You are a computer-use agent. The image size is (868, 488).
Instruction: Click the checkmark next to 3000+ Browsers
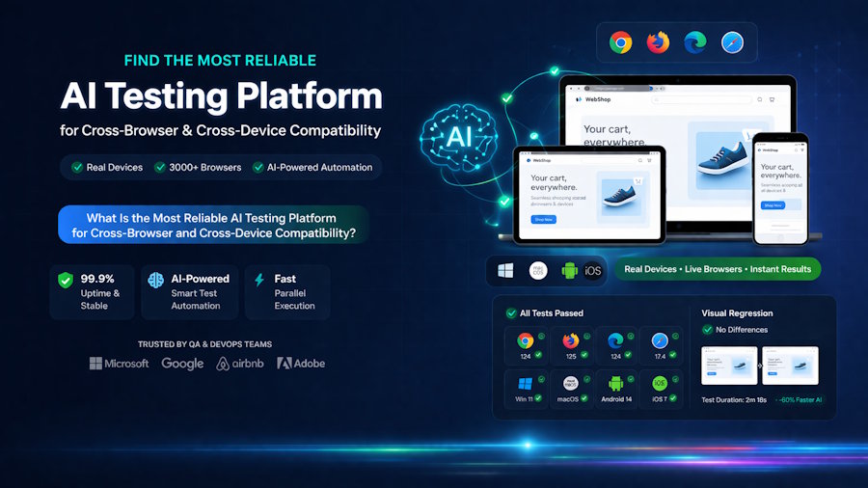[x=160, y=167]
